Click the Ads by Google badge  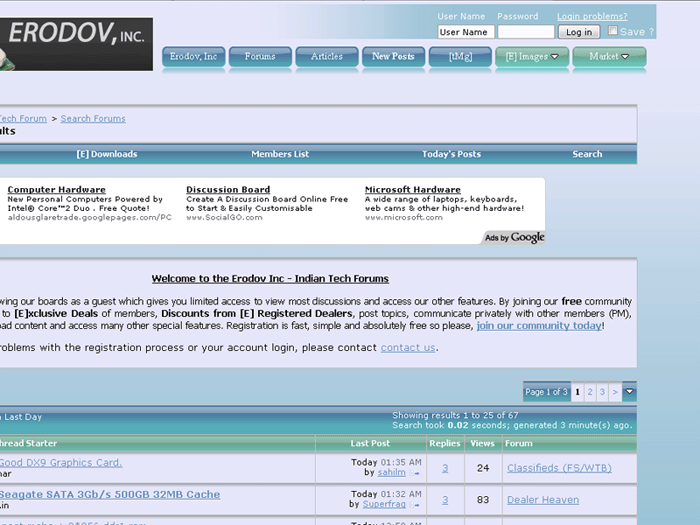click(514, 237)
